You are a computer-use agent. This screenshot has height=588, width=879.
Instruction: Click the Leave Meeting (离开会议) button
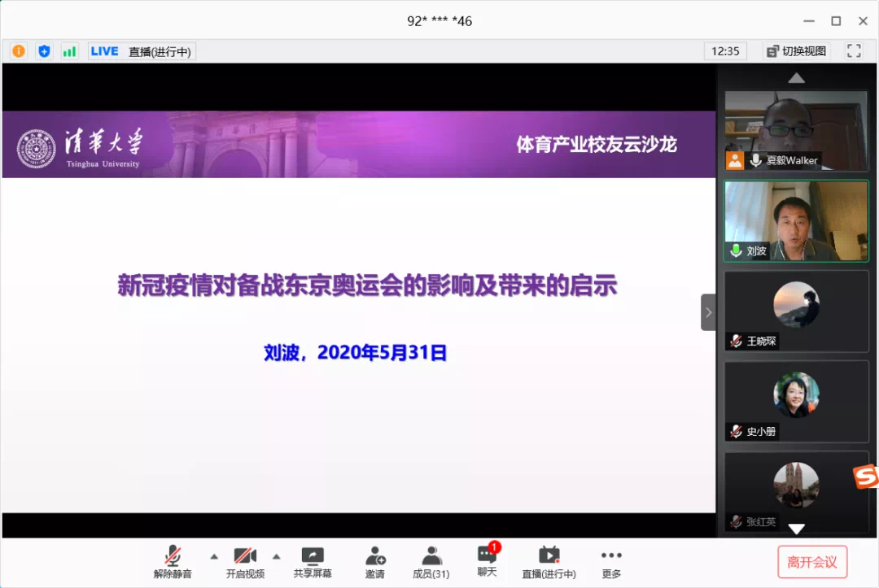coord(811,562)
